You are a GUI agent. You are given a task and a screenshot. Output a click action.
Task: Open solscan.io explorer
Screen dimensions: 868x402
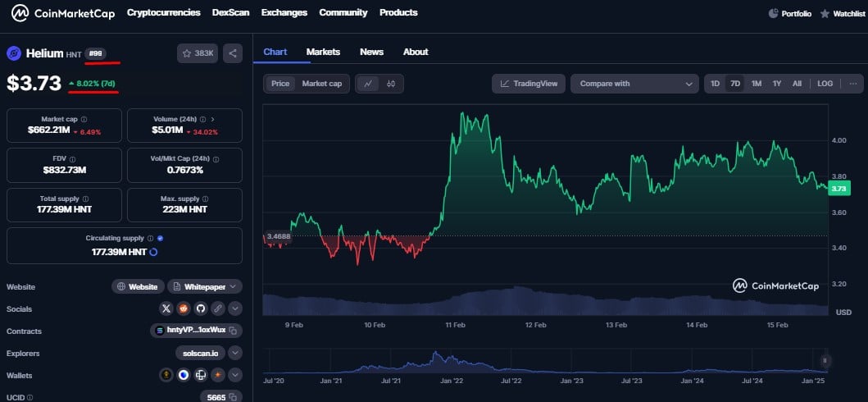(200, 353)
